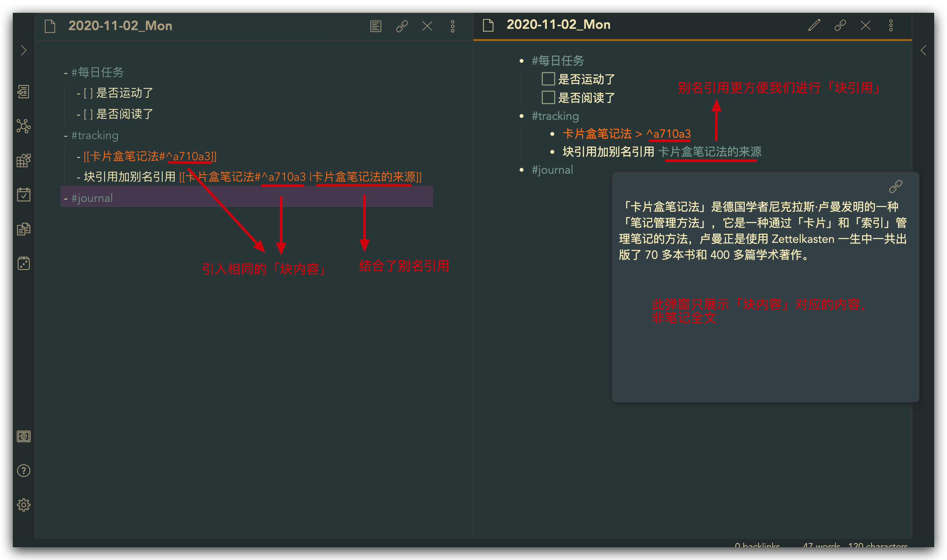Click the popup block text about 卡片盒笔记法

(762, 231)
